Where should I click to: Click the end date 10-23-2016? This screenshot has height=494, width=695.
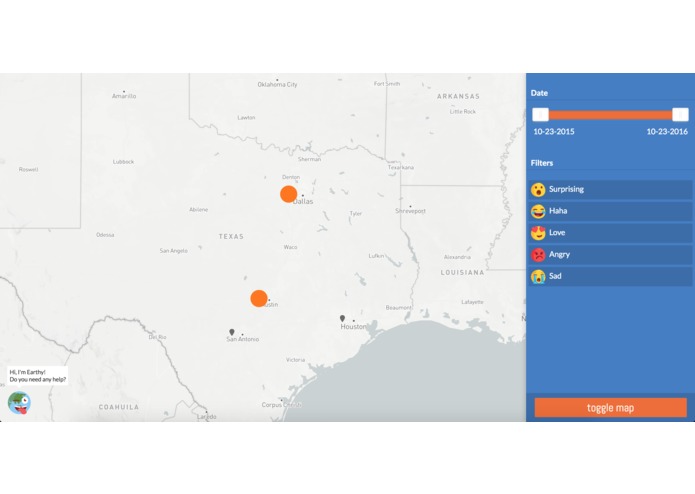click(x=667, y=132)
